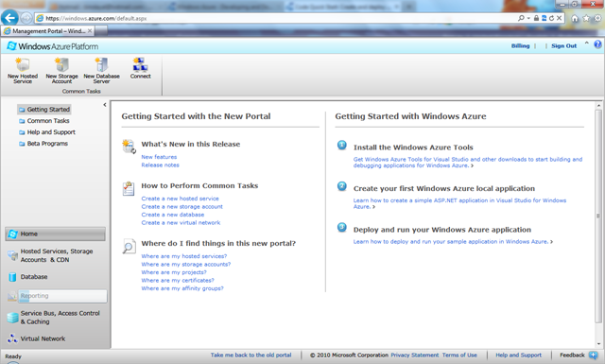Viewport: 605px width, 364px height.
Task: Click the search magnifier in address bar
Action: [521, 18]
